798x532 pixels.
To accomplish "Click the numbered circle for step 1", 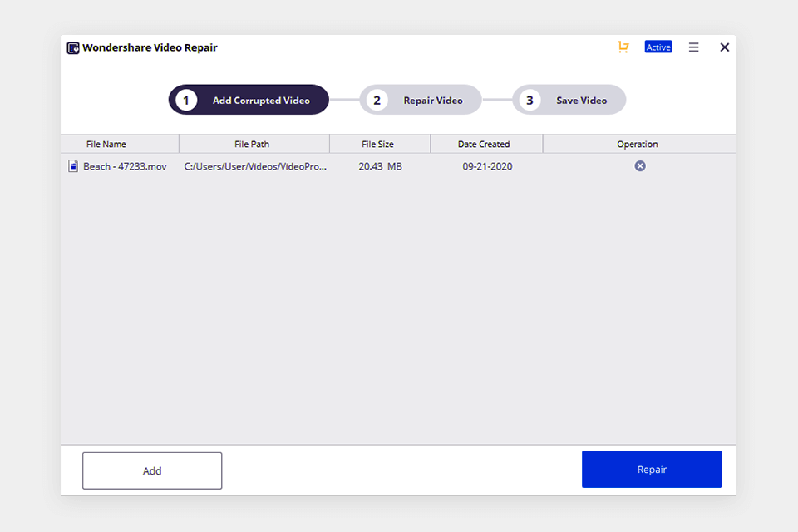I will [185, 100].
